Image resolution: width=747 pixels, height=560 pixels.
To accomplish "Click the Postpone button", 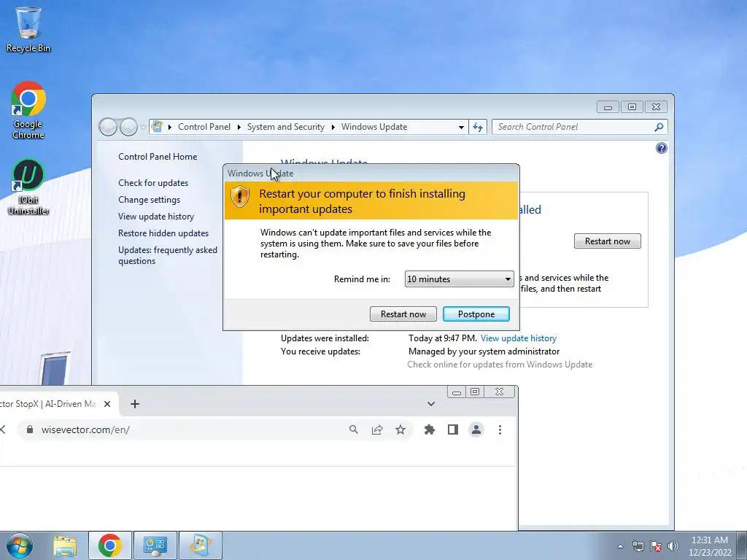I will (476, 314).
